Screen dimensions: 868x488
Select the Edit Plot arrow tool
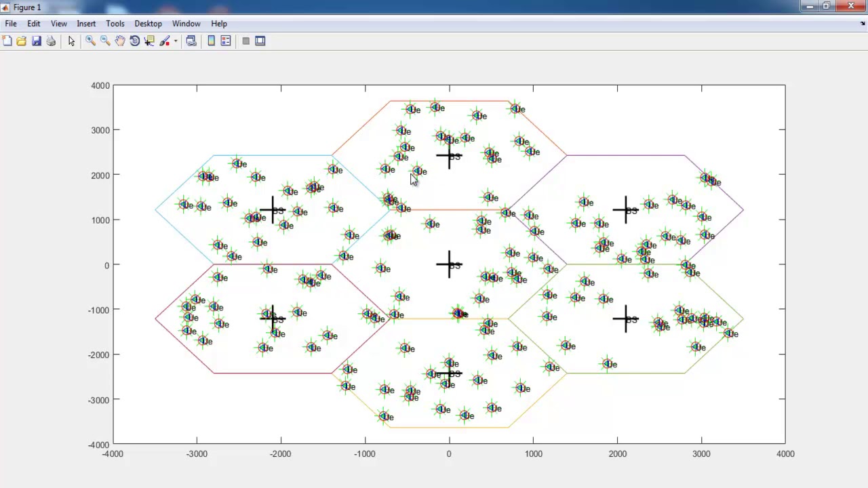coord(71,41)
